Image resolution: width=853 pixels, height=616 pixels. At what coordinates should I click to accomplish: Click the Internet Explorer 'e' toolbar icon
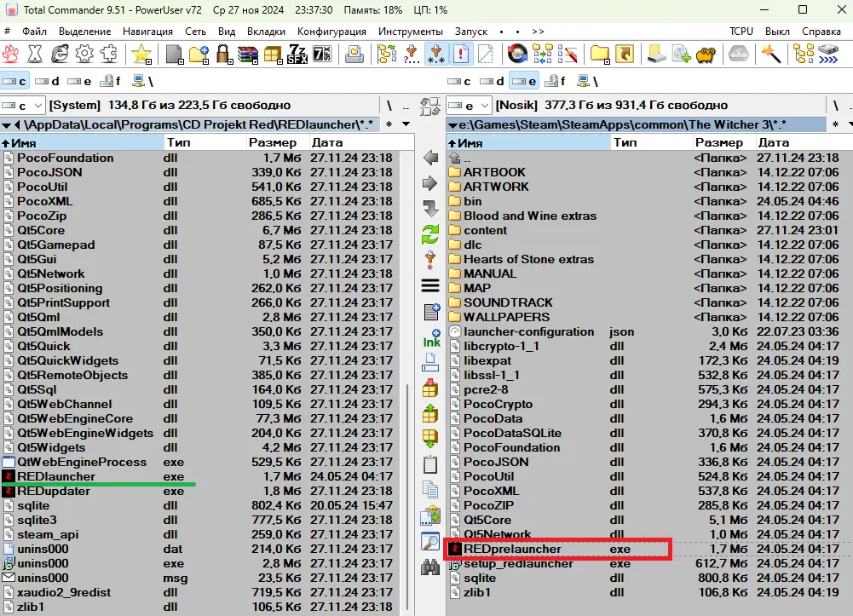60,54
